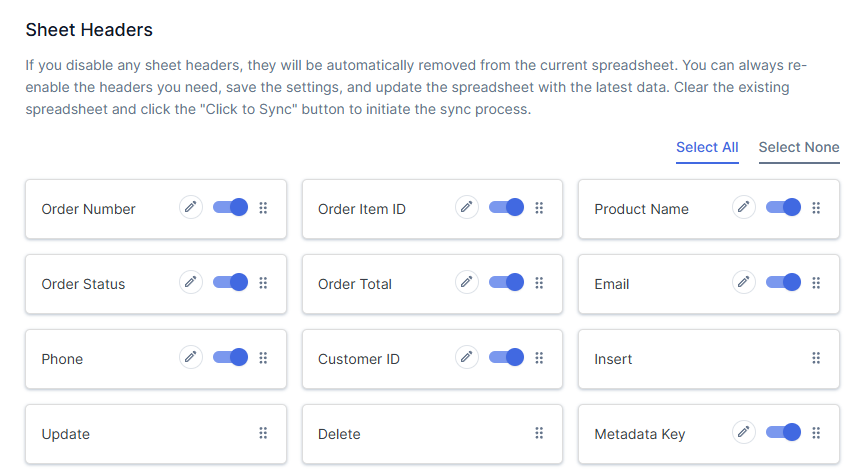The image size is (865, 471).
Task: Disable the Order Number header toggle
Action: click(230, 207)
